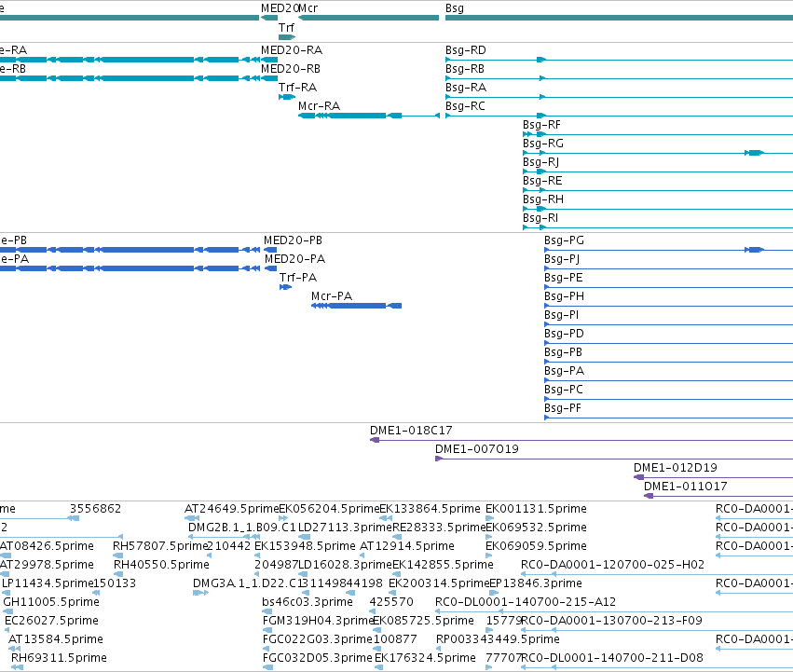Select the Bsg-RE transcript label
This screenshot has width=793, height=672.
(x=542, y=181)
